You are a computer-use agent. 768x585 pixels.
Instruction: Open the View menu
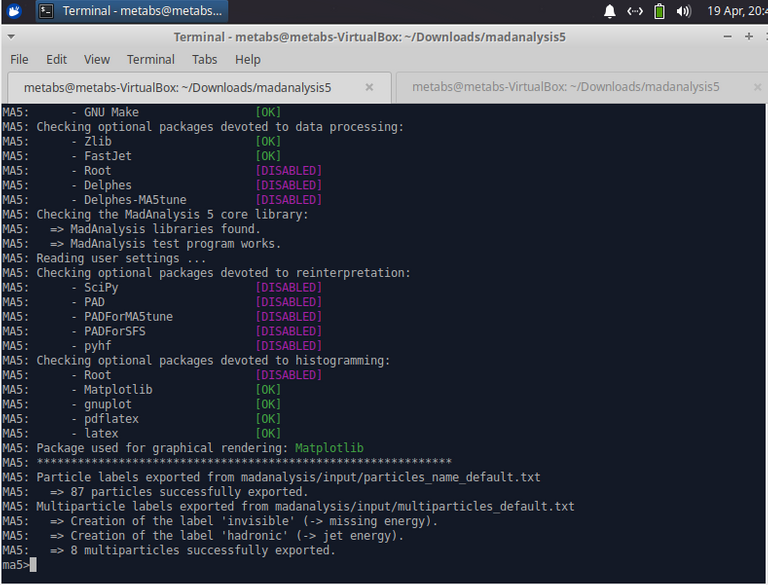(96, 60)
